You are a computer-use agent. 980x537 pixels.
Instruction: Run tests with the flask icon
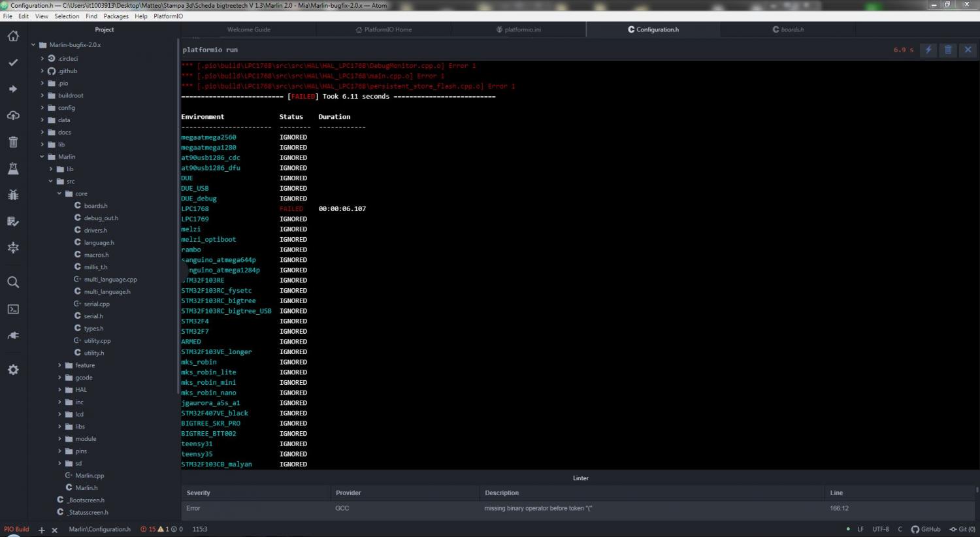pos(13,169)
